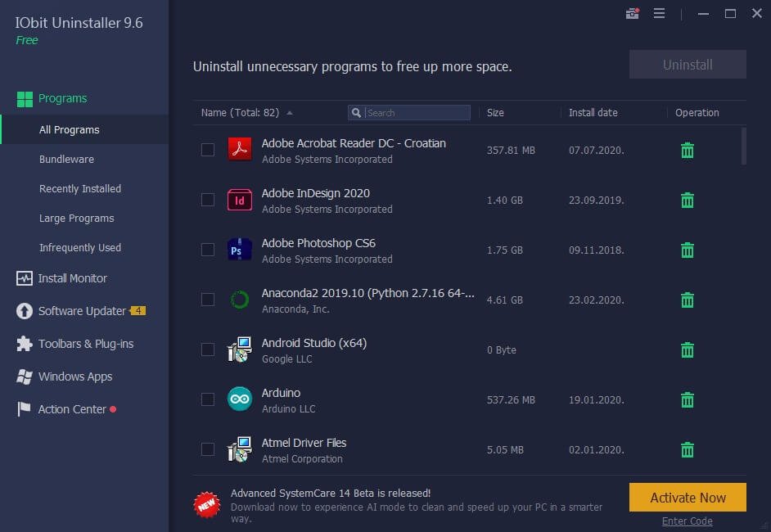Select the 23.09.2019. install date
Viewport: 771px width, 532px height.
click(597, 201)
